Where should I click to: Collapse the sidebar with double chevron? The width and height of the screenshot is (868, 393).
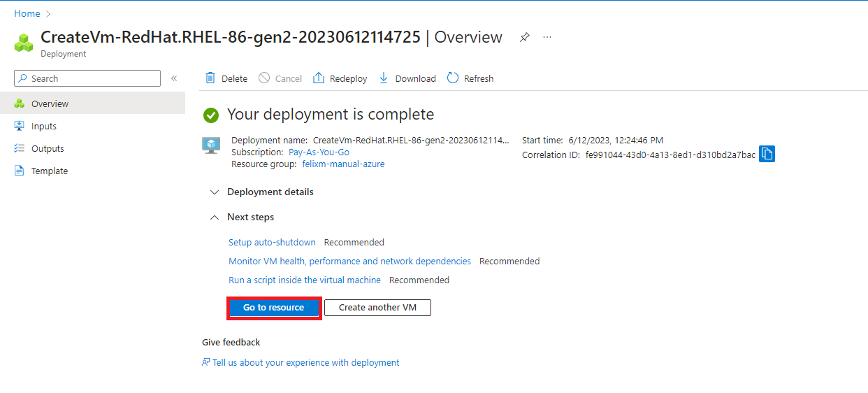pyautogui.click(x=174, y=78)
